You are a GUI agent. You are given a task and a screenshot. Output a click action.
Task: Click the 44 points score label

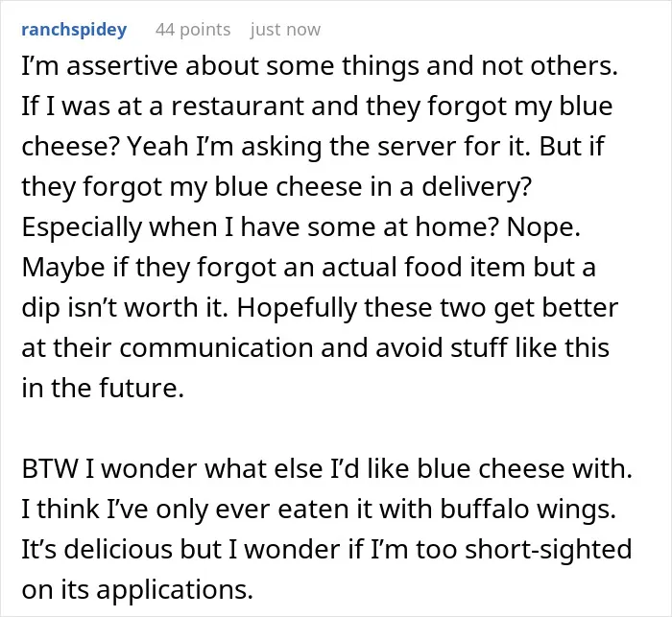tap(193, 30)
